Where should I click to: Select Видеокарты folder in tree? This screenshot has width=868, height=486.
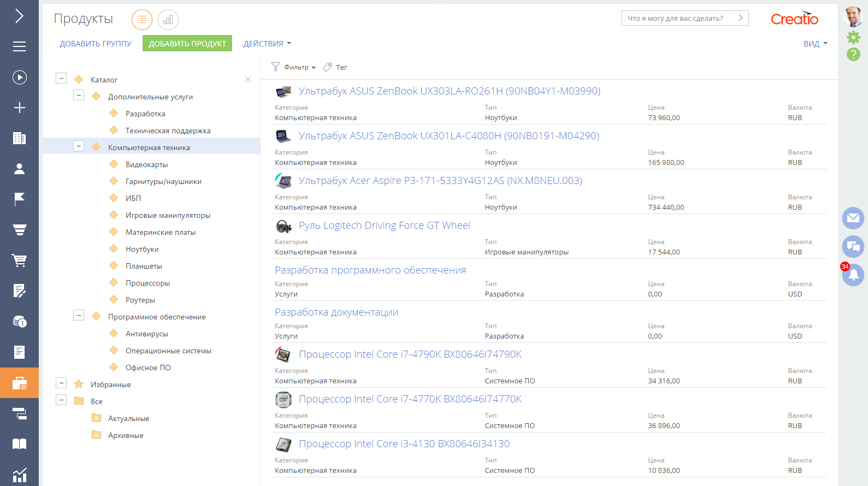pos(146,164)
